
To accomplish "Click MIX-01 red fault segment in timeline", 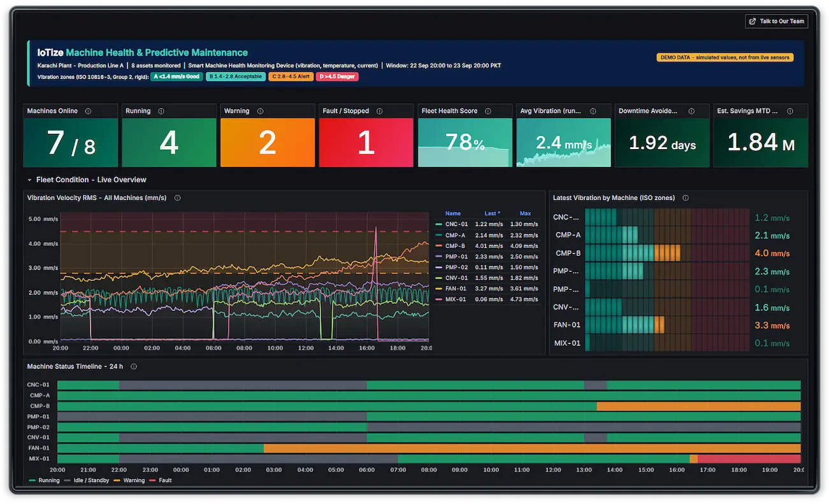I will click(749, 459).
